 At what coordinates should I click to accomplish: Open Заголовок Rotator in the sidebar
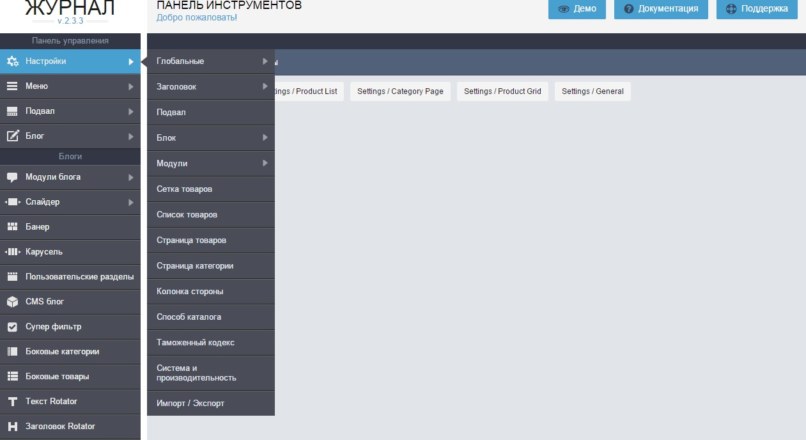[70, 426]
